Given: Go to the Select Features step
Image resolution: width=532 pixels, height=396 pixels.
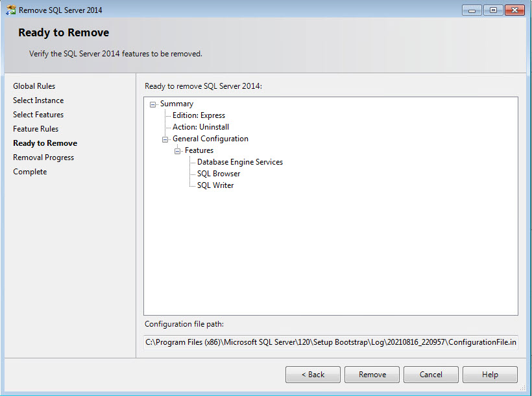Looking at the screenshot, I should (x=38, y=115).
